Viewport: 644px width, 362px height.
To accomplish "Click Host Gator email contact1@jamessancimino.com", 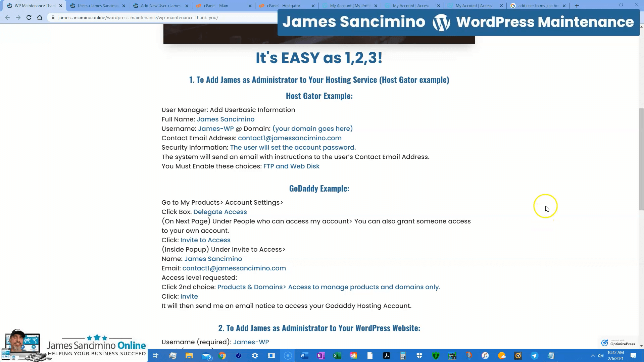I will coord(290,138).
